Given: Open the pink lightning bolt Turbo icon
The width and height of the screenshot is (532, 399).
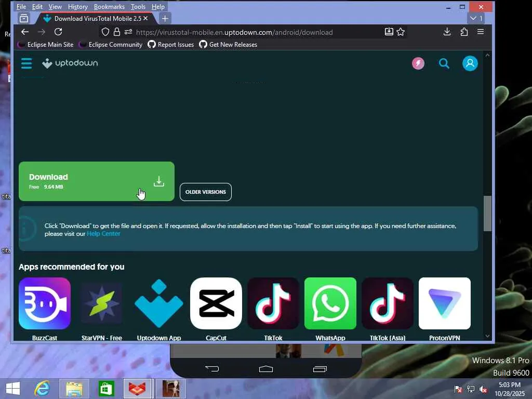Looking at the screenshot, I should click(x=418, y=63).
